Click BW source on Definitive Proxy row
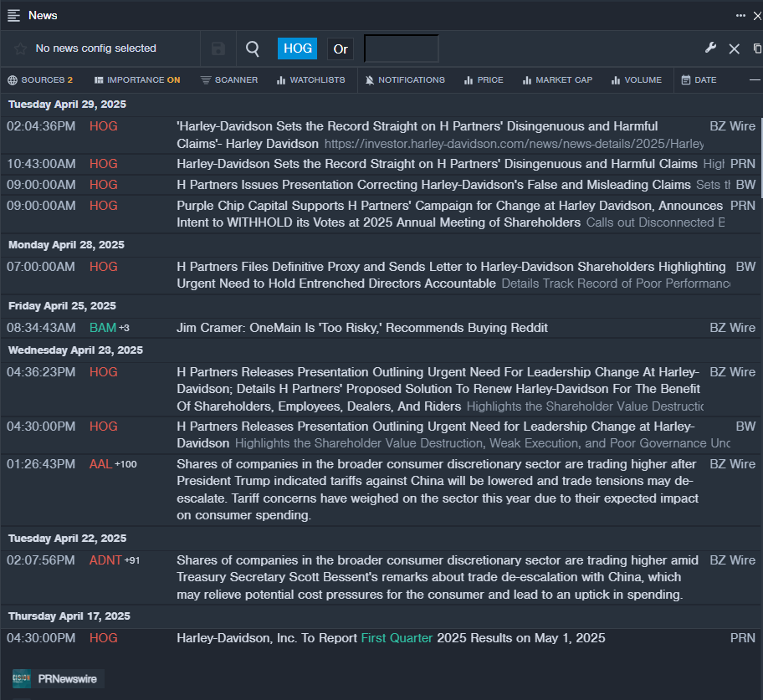This screenshot has width=763, height=700. coord(745,267)
